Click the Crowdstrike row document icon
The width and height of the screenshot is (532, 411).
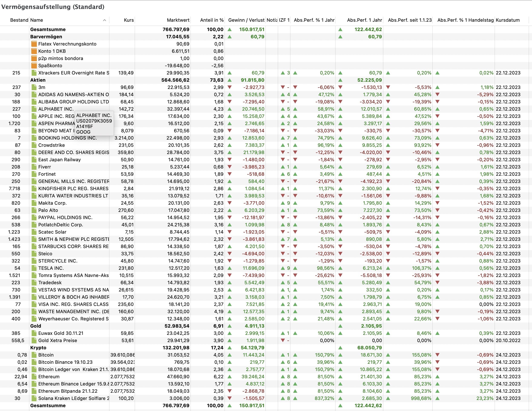pyautogui.click(x=34, y=145)
